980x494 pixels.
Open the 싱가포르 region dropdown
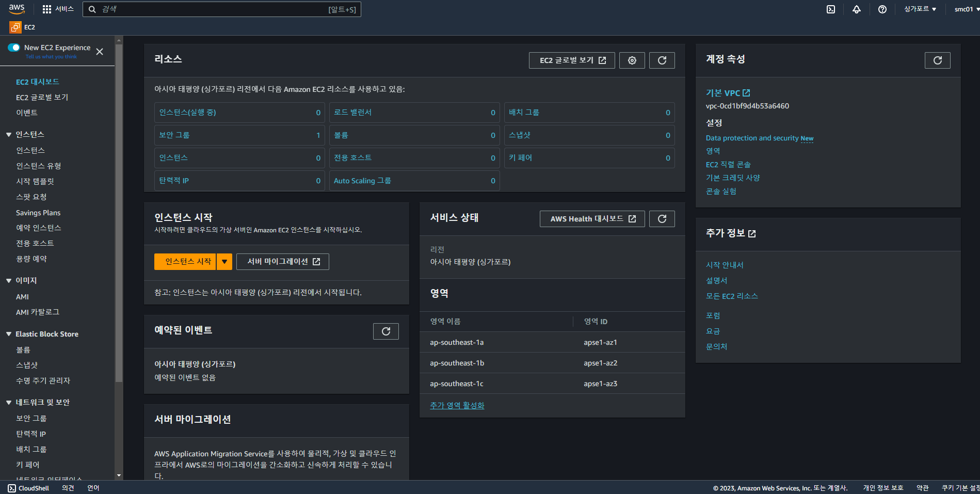pyautogui.click(x=920, y=9)
